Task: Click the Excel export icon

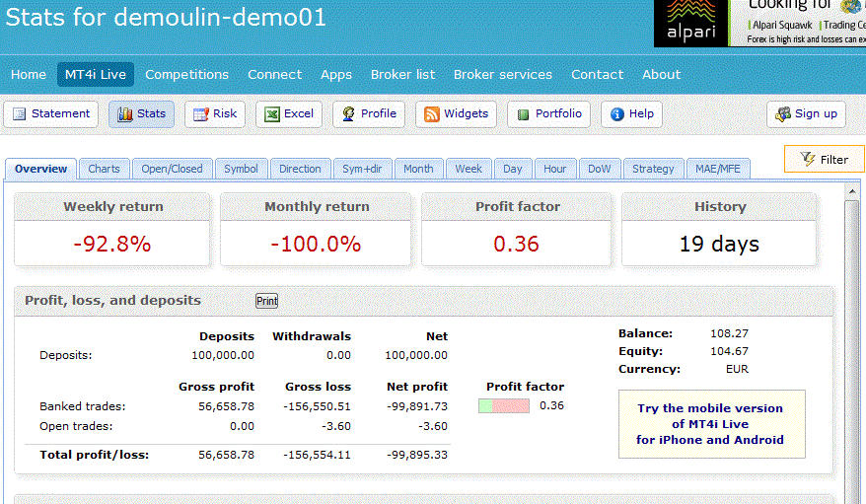Action: pos(272,114)
